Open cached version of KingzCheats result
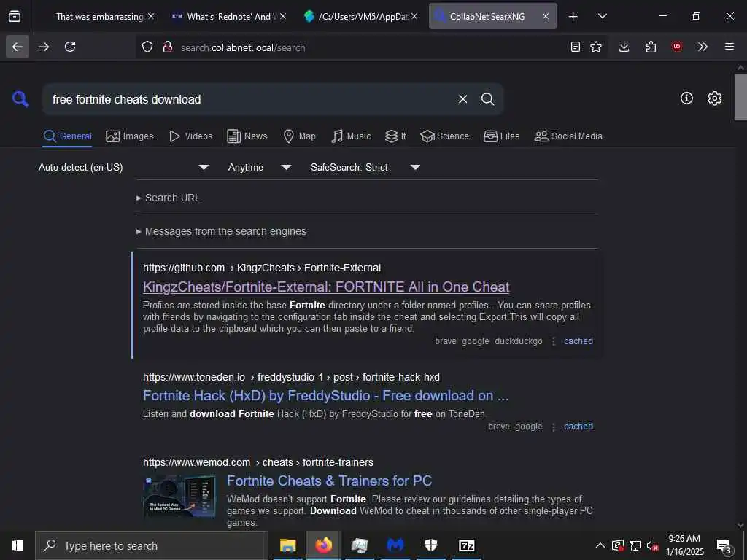 pos(578,341)
